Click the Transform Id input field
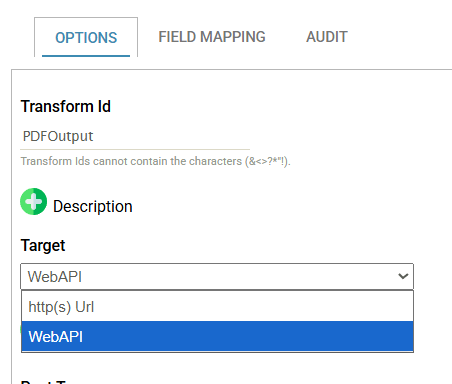Screen dimensions: 452x384 [x=135, y=136]
